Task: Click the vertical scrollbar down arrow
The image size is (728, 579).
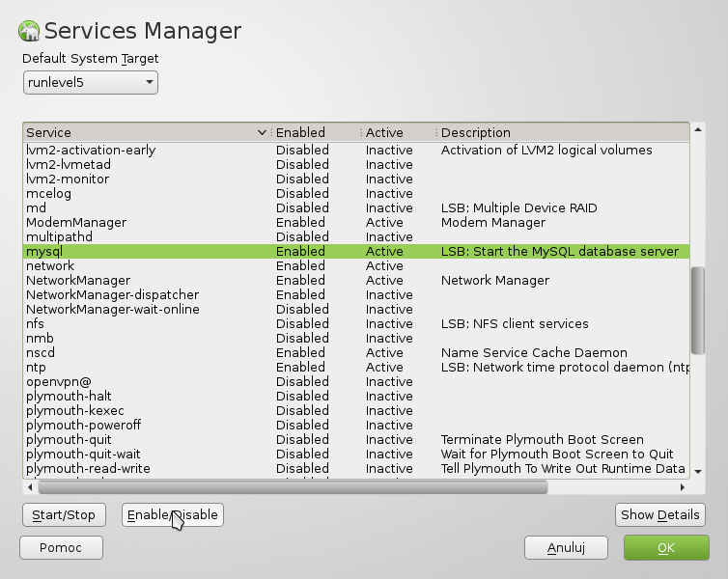Action: coord(697,472)
